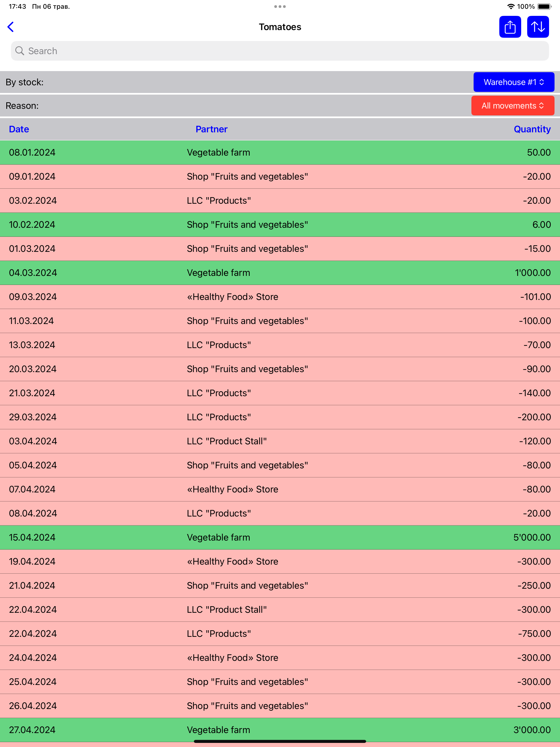Select the 19.04.2024 row
The image size is (560, 747).
280,562
